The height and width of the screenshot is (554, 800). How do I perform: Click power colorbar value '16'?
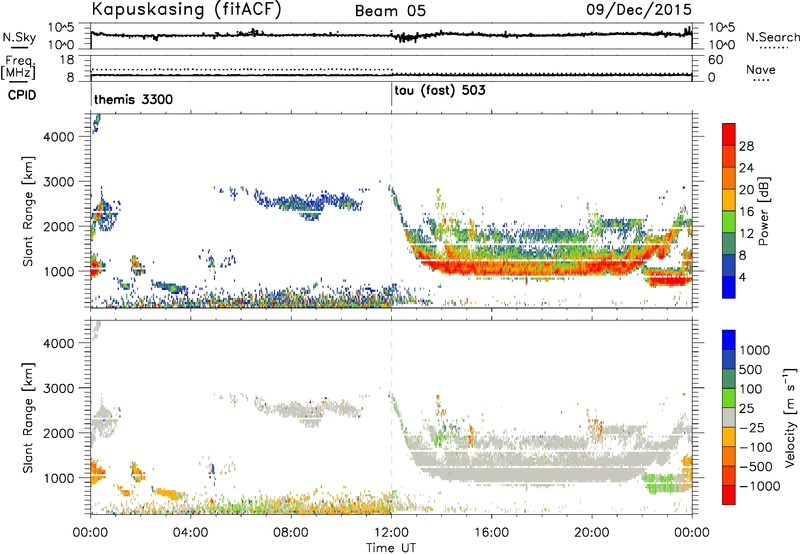[746, 212]
